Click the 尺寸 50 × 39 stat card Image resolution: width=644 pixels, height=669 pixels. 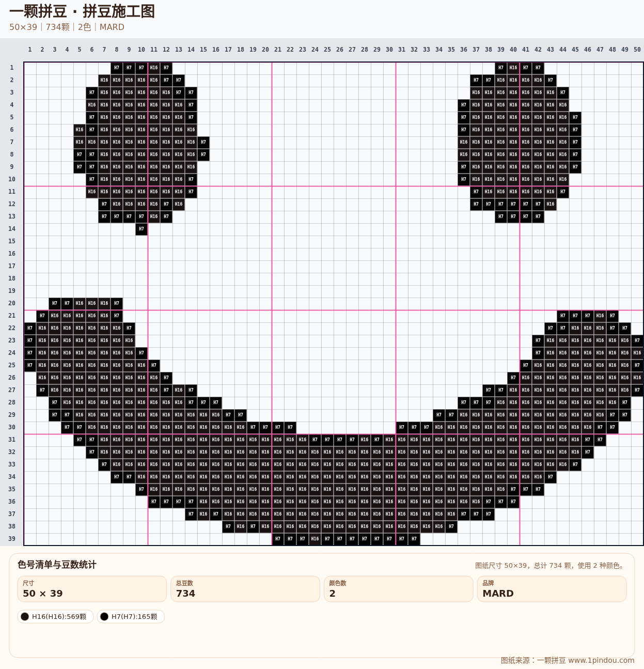[x=92, y=589]
